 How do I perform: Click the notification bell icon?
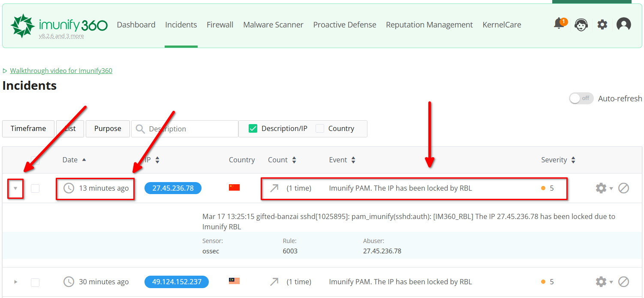coord(559,24)
